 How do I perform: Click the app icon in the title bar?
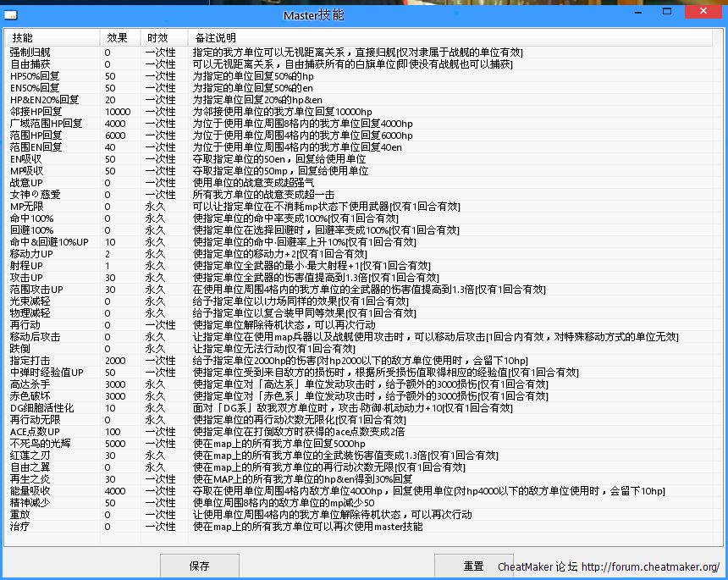click(x=11, y=15)
